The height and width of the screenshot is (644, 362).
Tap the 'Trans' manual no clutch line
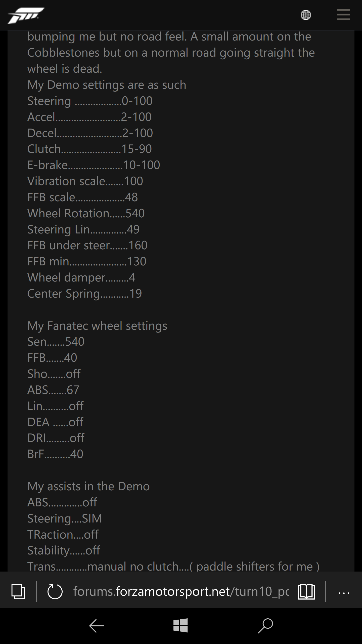click(173, 566)
